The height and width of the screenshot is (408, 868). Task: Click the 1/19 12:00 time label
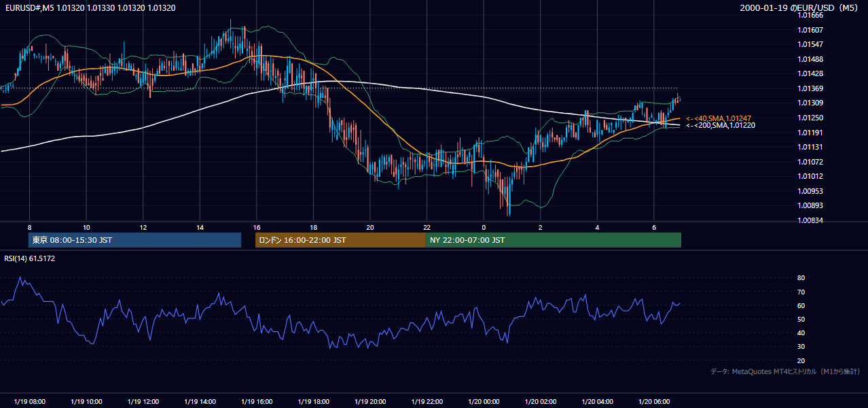click(143, 401)
